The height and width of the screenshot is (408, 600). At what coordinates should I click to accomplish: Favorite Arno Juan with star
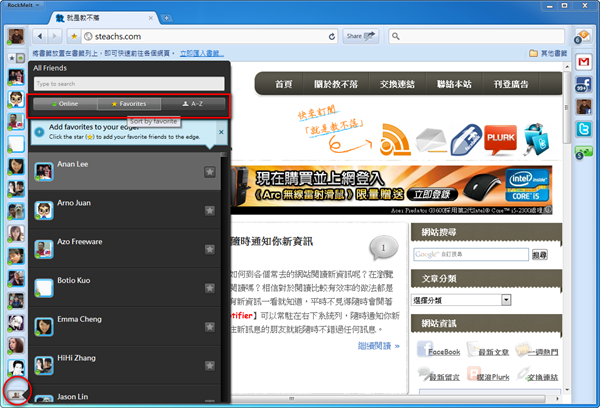point(209,211)
